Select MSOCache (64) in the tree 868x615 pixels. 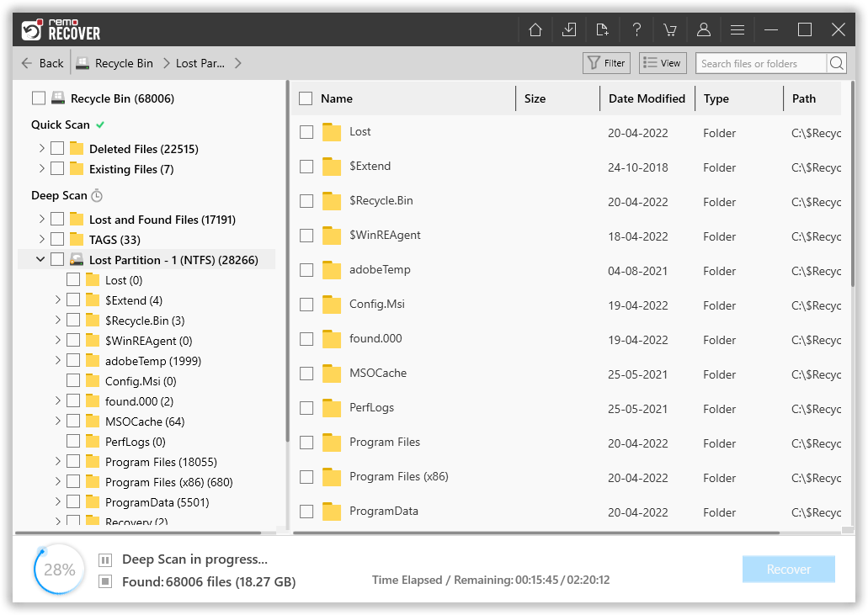click(145, 421)
